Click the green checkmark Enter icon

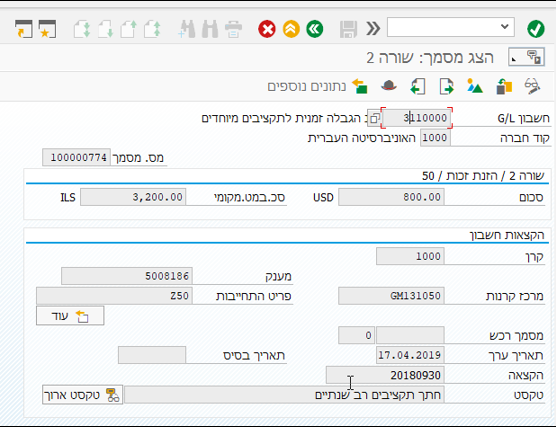[536, 28]
